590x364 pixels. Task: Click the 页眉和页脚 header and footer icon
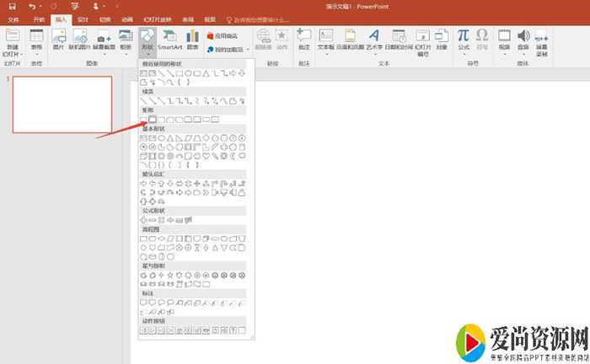click(x=349, y=40)
